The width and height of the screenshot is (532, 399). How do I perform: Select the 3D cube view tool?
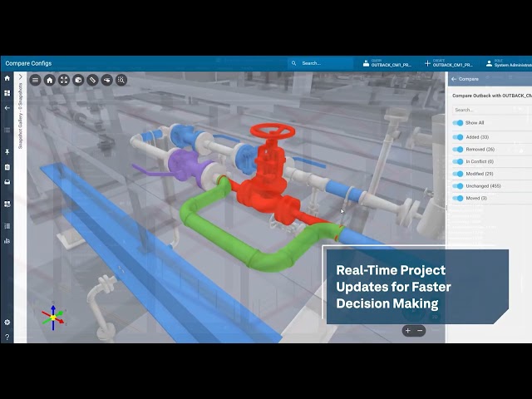(78, 80)
